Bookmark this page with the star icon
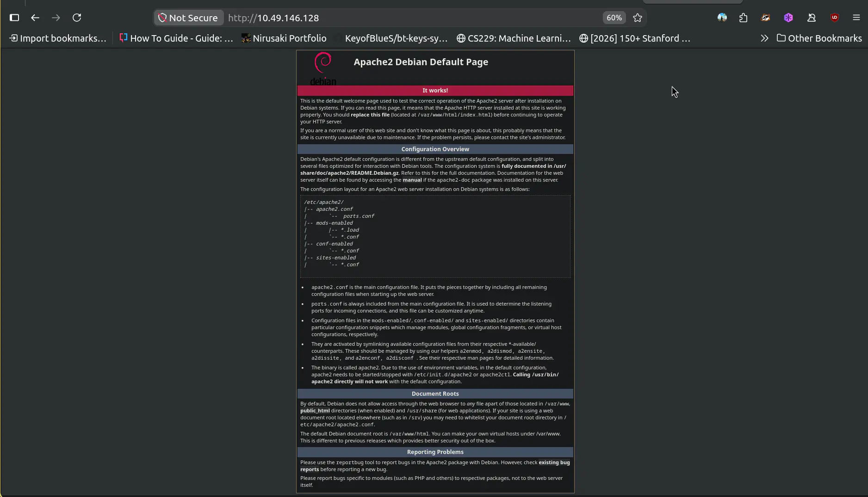The image size is (868, 497). [x=638, y=18]
